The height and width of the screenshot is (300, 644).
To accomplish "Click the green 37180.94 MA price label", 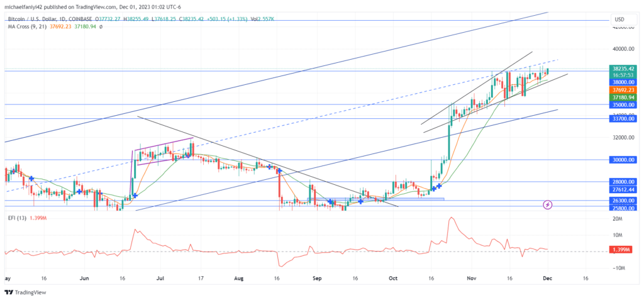I will click(623, 97).
